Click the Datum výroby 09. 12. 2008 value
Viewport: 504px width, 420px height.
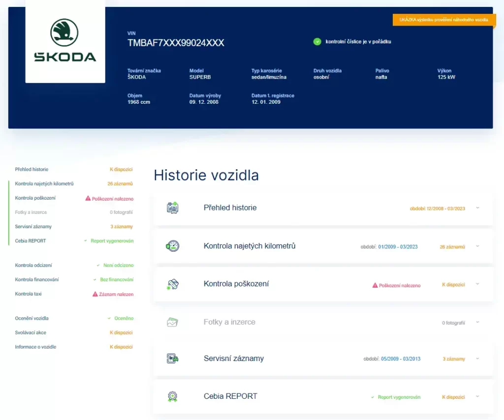[x=204, y=102]
